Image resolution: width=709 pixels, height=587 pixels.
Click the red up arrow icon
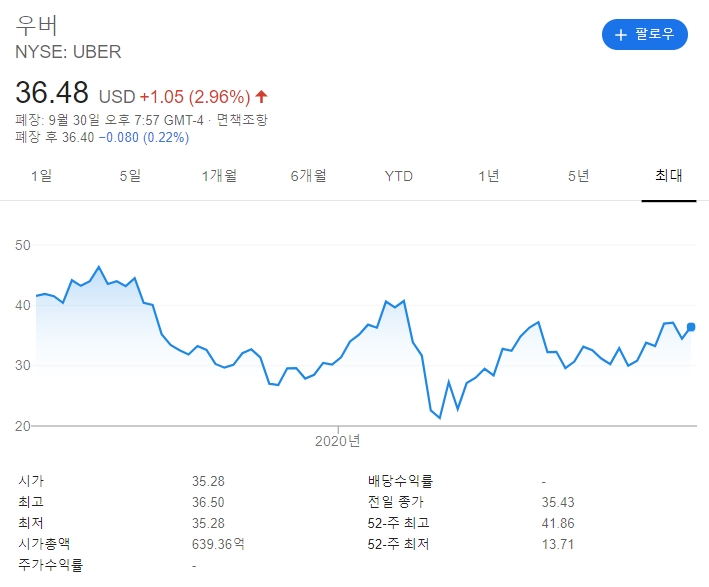261,96
